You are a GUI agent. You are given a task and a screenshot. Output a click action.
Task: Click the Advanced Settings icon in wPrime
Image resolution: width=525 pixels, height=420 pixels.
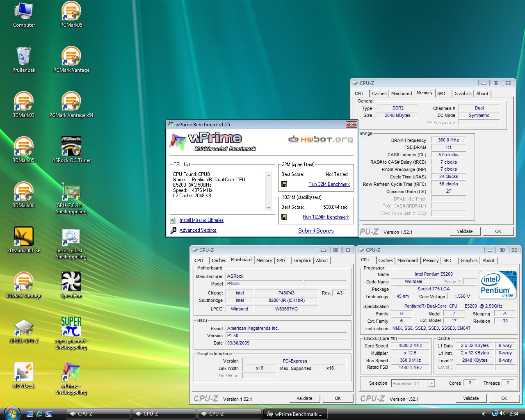click(173, 230)
